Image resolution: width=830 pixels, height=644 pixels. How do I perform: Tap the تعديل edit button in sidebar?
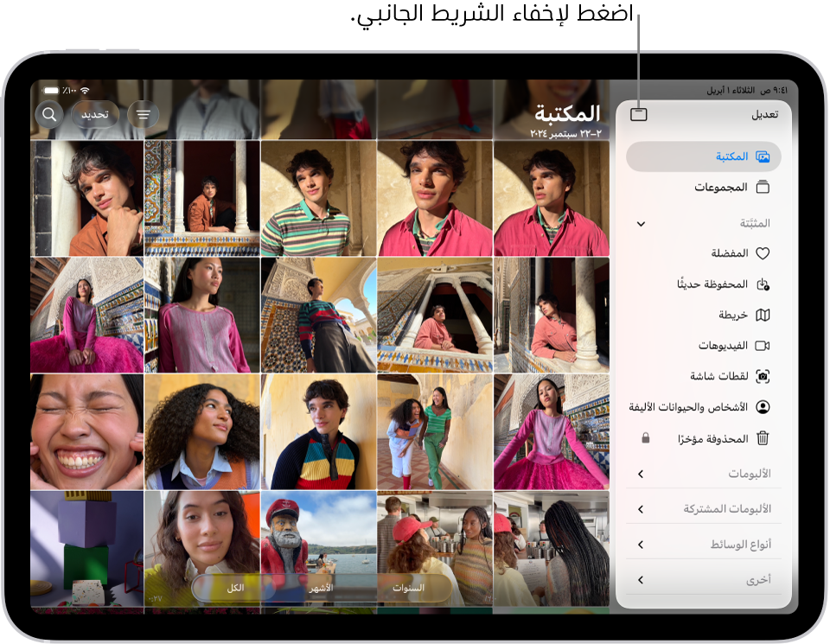tap(765, 114)
